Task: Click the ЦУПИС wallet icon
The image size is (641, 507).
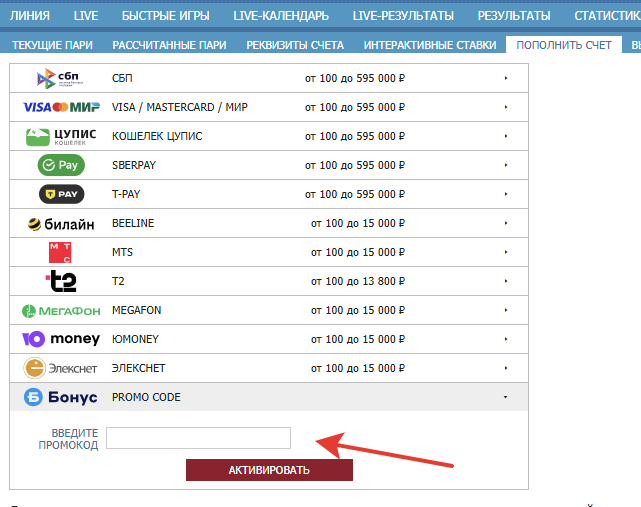Action: [x=60, y=136]
